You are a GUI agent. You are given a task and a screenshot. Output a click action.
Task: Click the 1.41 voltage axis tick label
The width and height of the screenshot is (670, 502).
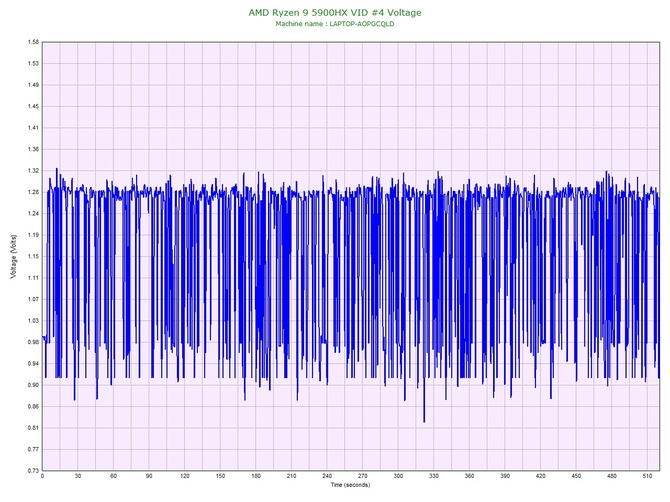click(33, 128)
